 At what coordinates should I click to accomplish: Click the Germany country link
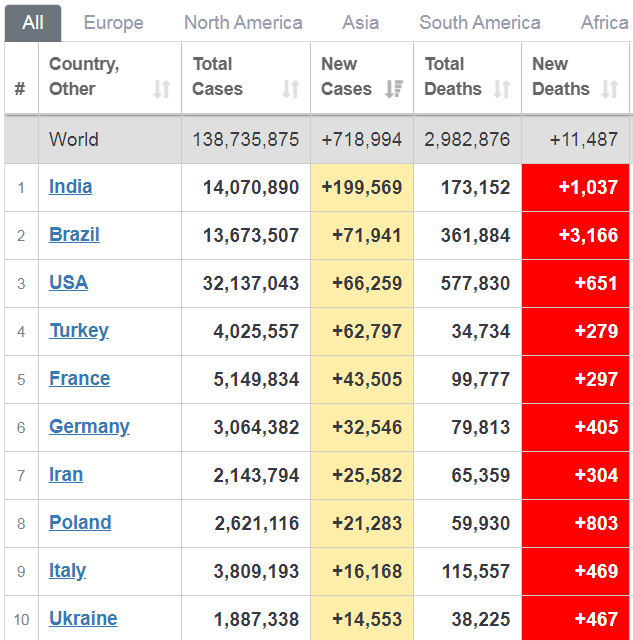pos(89,427)
